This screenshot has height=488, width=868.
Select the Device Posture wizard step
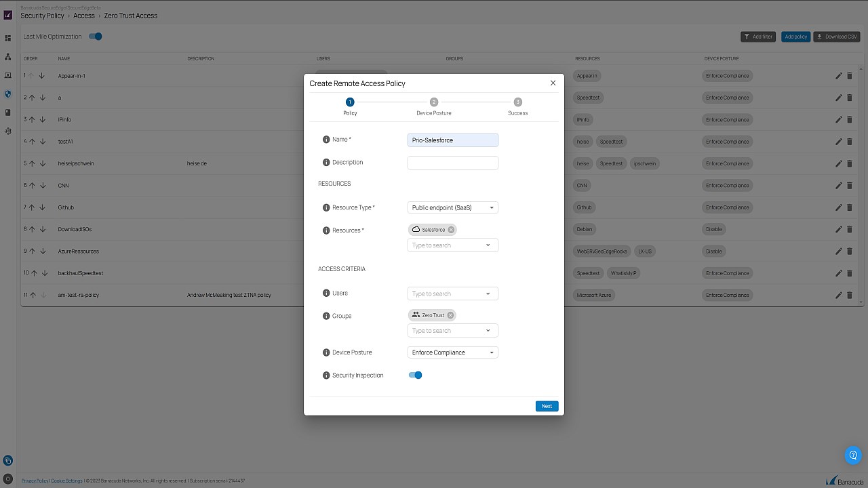pyautogui.click(x=434, y=107)
